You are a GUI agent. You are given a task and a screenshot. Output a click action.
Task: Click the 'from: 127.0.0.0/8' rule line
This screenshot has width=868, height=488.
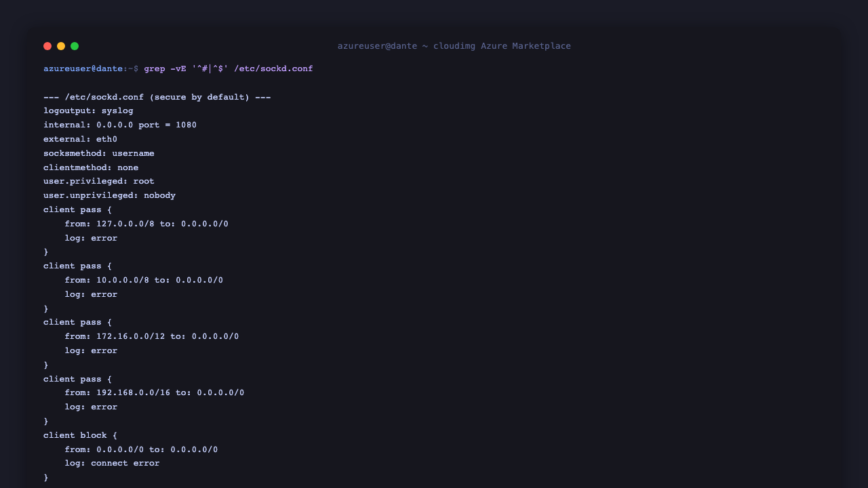pos(146,224)
